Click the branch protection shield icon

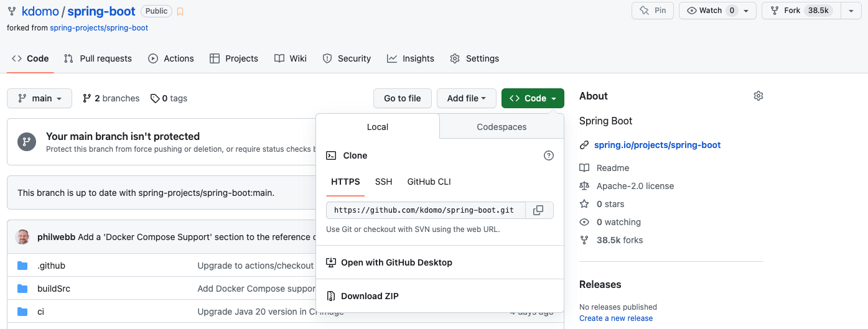click(x=27, y=142)
